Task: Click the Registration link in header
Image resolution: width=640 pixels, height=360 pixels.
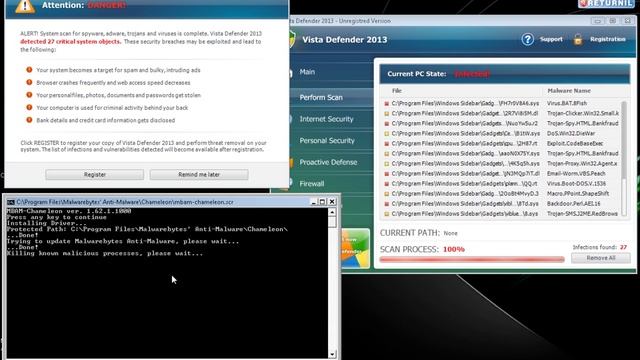Action: [x=608, y=39]
